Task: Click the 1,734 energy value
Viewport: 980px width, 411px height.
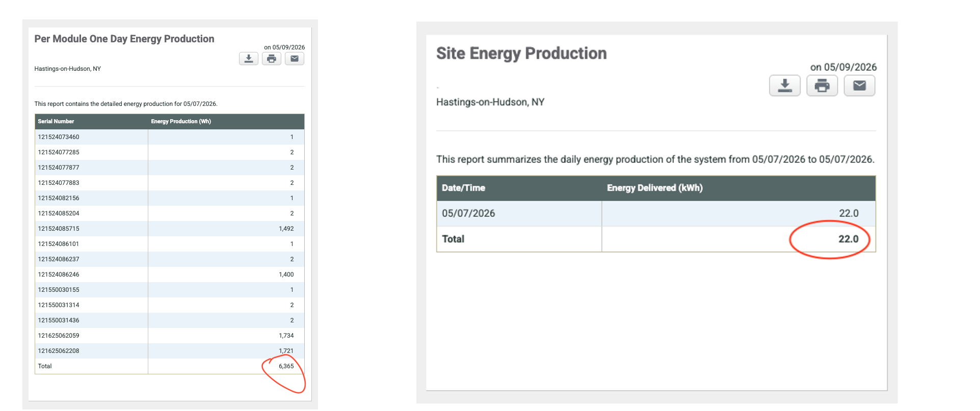Action: coord(286,336)
